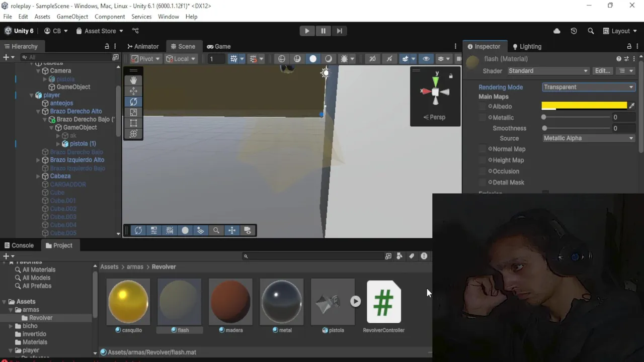Open the undo history icon
Image resolution: width=644 pixels, height=362 pixels.
574,31
